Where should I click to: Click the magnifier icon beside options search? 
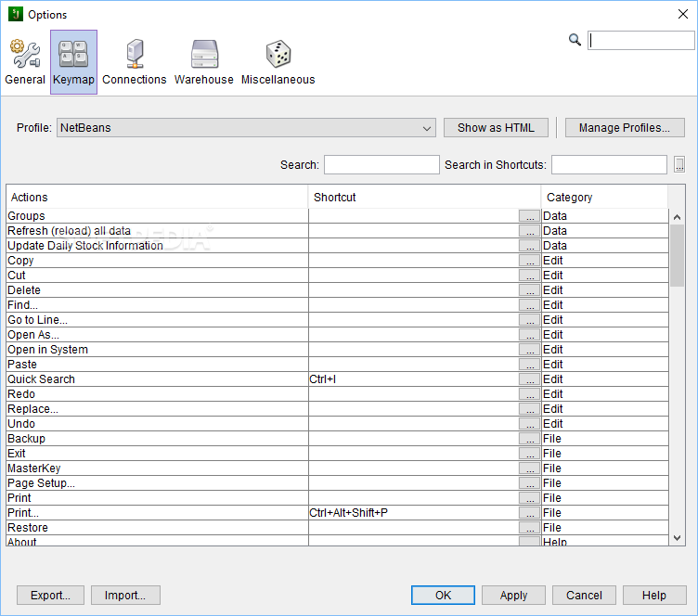(x=575, y=40)
